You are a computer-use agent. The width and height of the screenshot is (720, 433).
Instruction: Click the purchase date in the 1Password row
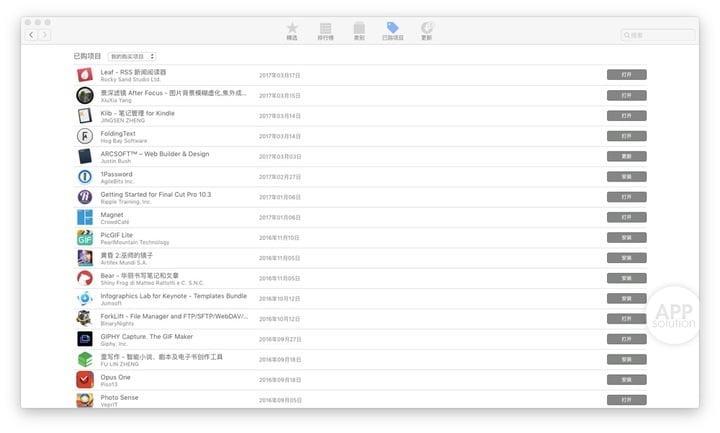[280, 177]
